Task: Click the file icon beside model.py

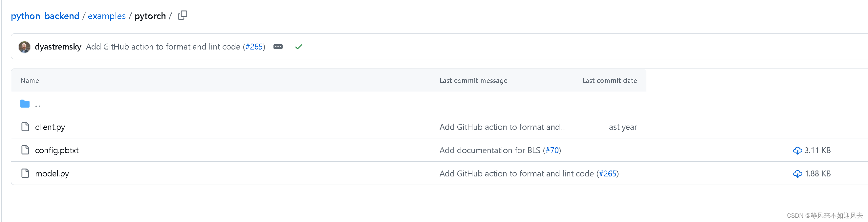Action: (x=25, y=173)
